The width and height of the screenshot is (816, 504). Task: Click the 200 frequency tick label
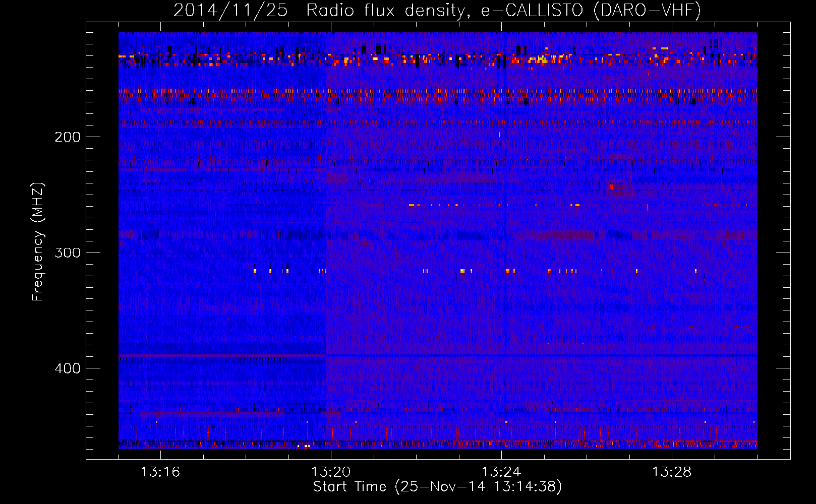point(68,137)
